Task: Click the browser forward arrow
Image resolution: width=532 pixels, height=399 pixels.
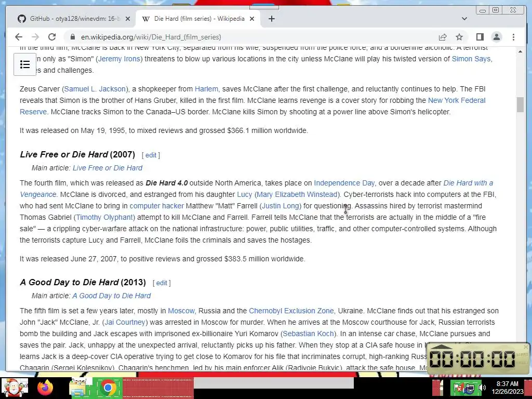Action: point(35,37)
